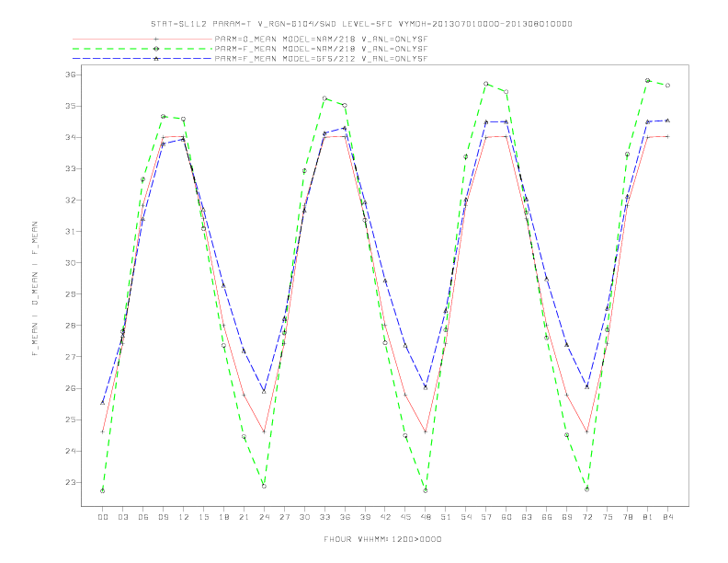Click x-axis forecast hour label 12
This screenshot has width=728, height=563.
[x=184, y=517]
